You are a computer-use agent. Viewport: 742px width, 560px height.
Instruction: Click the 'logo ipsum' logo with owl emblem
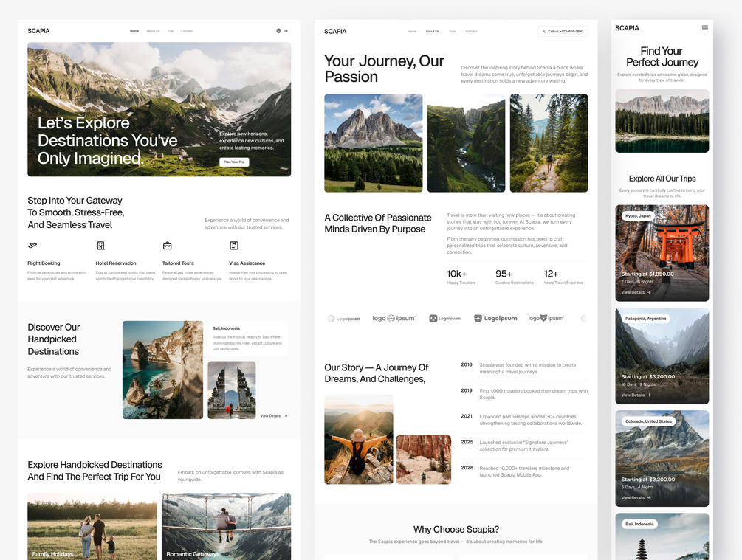546,318
